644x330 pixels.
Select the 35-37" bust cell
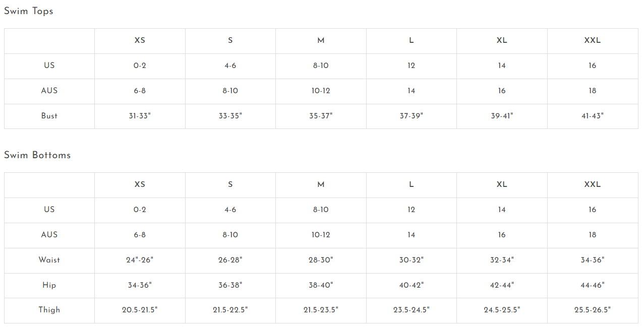click(321, 116)
